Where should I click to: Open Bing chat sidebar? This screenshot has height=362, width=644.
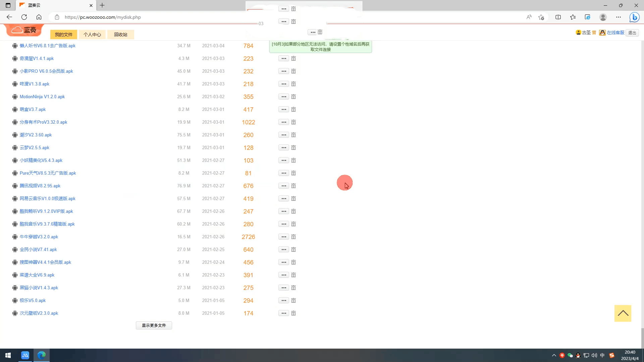(634, 17)
